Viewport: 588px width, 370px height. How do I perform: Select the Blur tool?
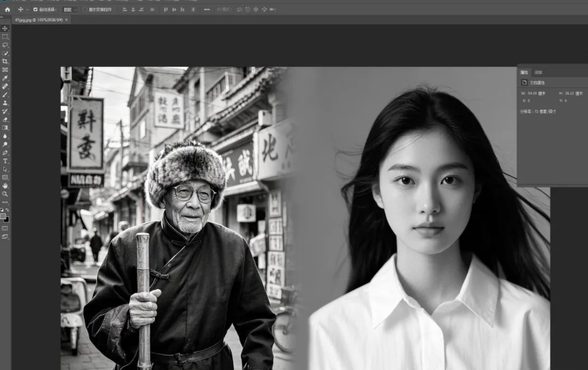click(5, 136)
